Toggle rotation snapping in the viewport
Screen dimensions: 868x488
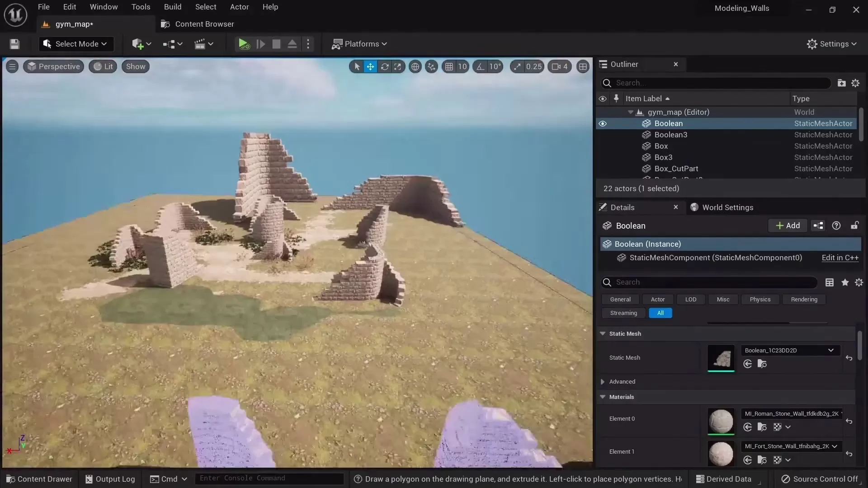tap(480, 66)
